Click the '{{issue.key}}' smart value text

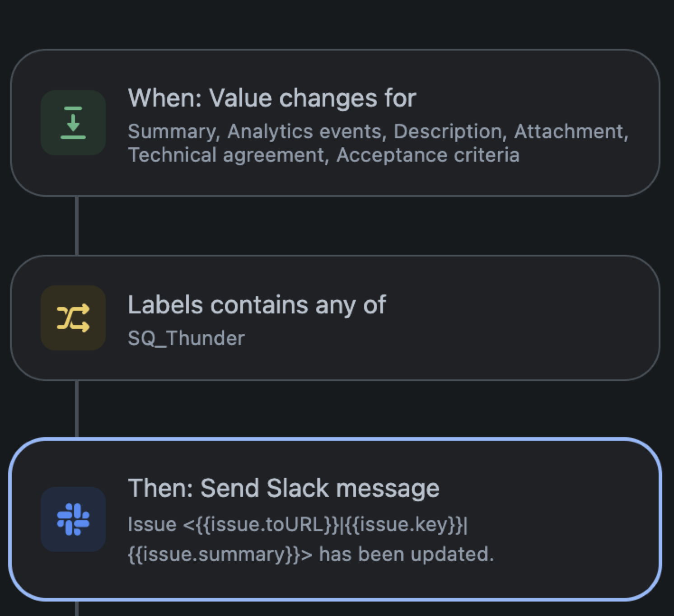click(405, 525)
